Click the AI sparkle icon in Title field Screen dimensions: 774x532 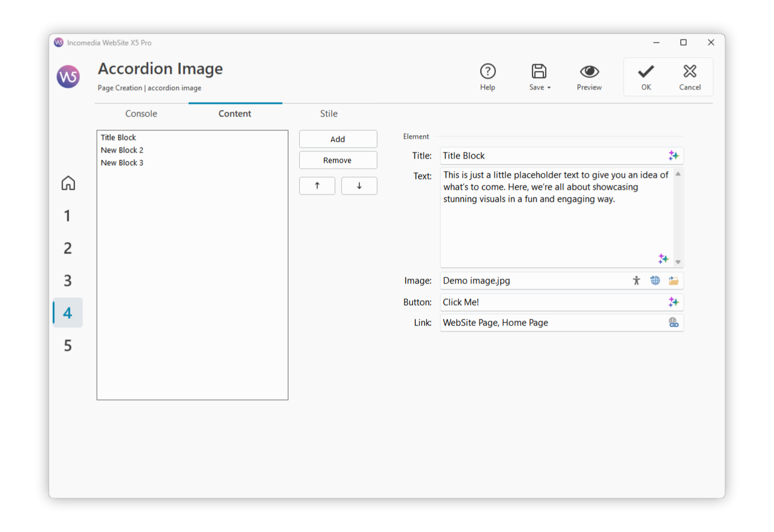coord(673,156)
